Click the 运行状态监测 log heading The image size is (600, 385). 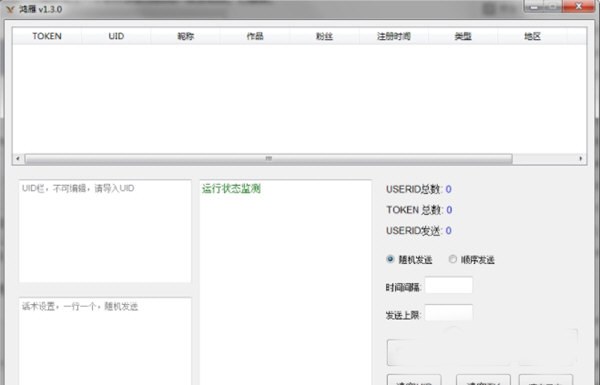pos(232,189)
